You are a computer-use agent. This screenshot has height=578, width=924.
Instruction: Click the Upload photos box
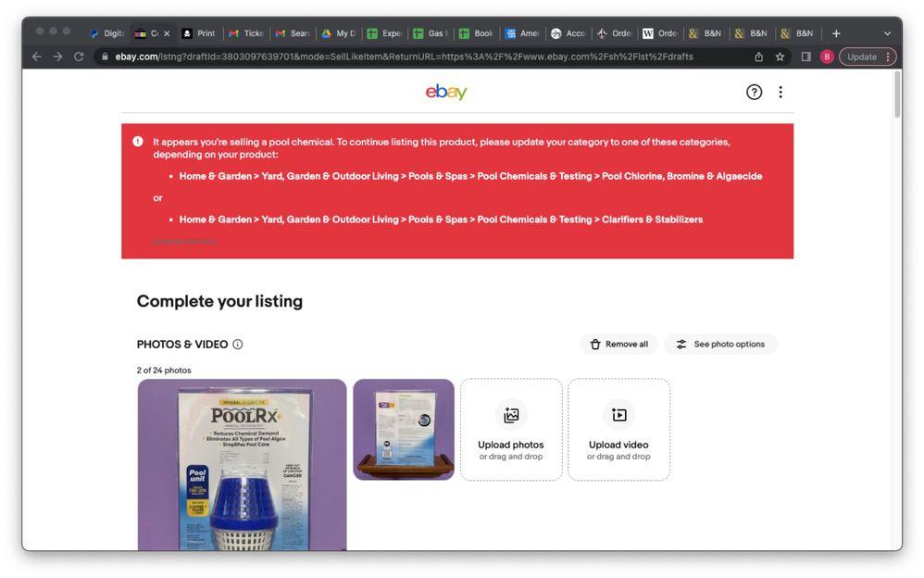click(x=511, y=430)
